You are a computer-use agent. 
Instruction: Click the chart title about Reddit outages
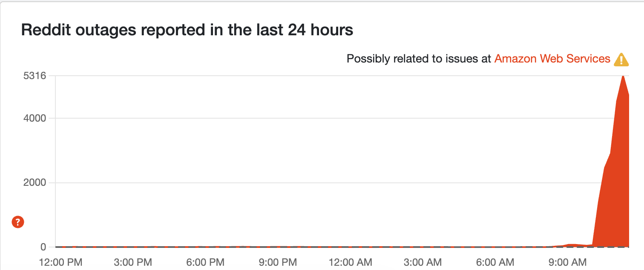(x=187, y=30)
